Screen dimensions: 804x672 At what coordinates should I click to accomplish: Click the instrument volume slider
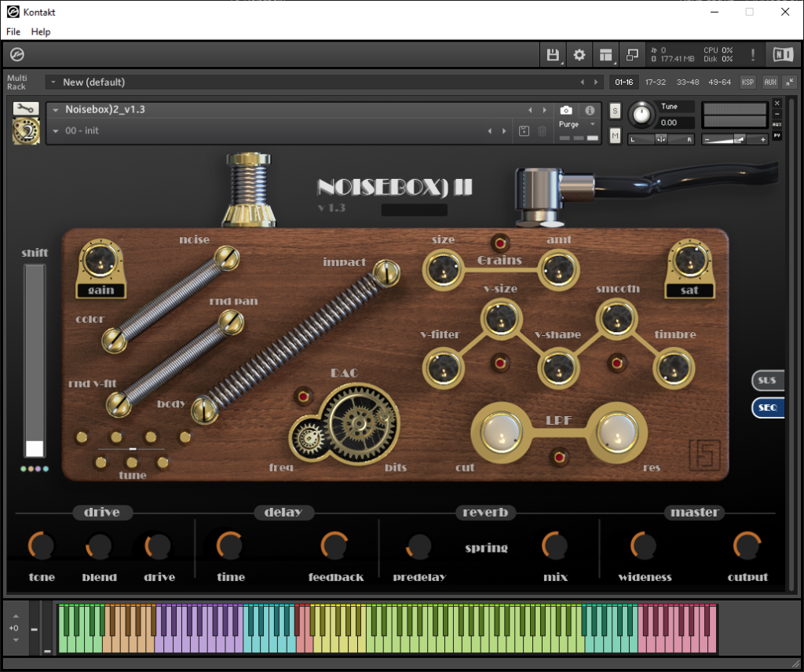pos(734,139)
